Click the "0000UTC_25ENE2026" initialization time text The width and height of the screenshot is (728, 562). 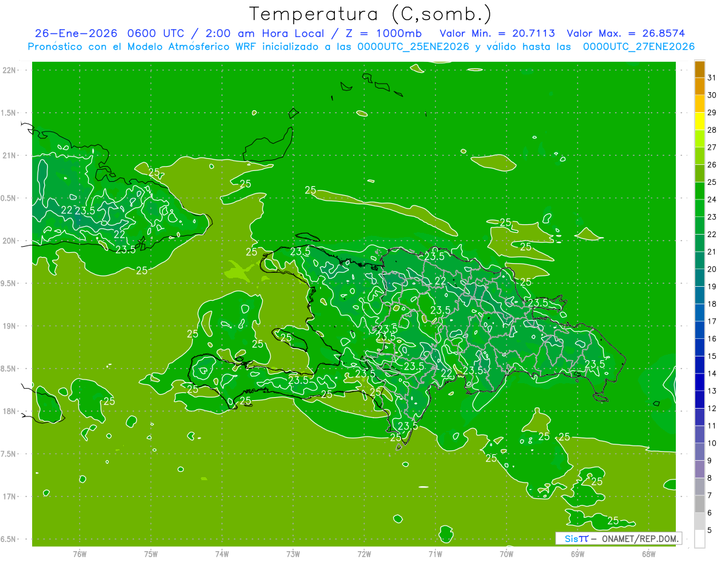pyautogui.click(x=413, y=47)
